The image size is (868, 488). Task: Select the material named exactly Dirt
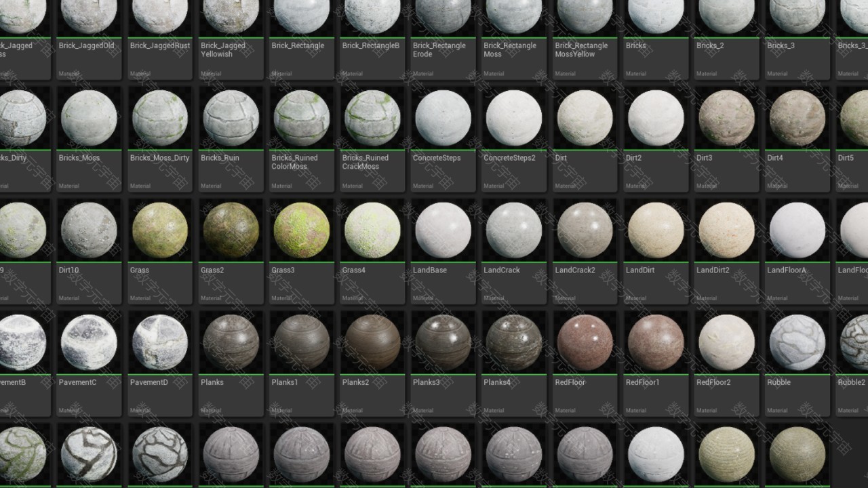tap(585, 138)
